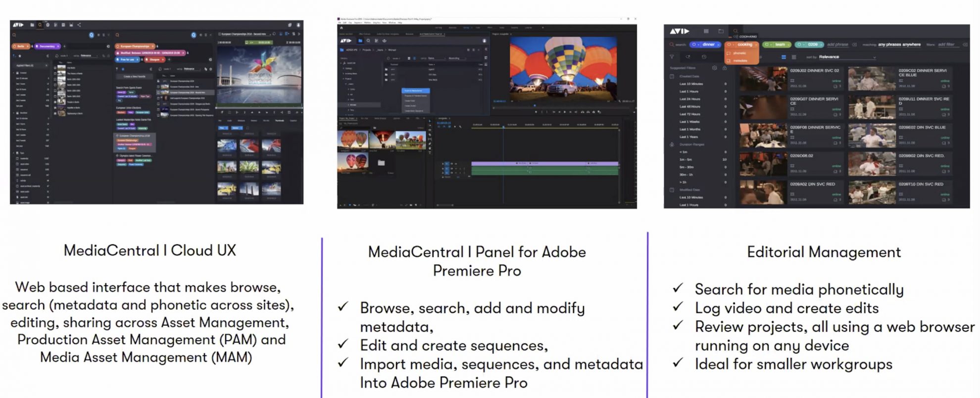
Task: Switch to card view icon in Editorial Management
Action: coord(784,57)
